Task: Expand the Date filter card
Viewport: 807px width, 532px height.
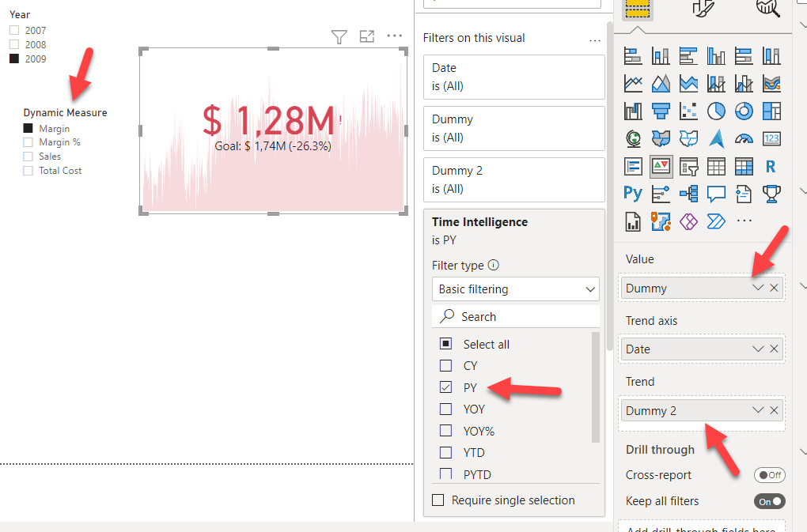Action: coord(513,77)
